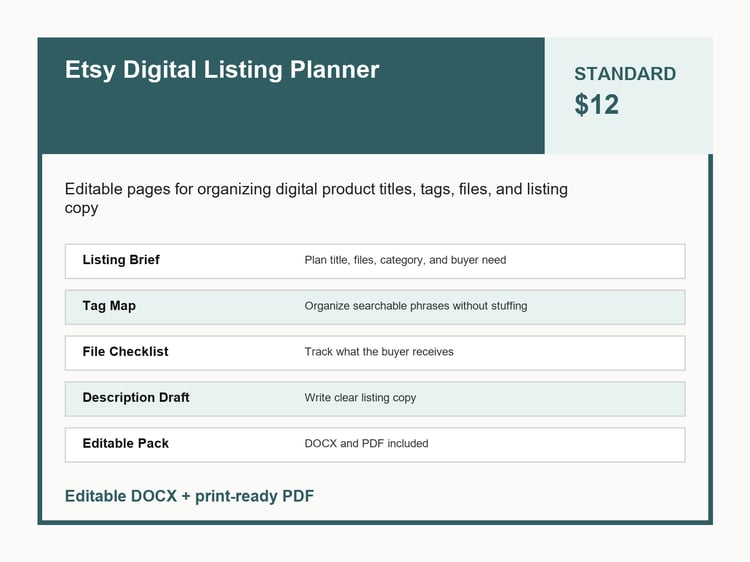750x562 pixels.
Task: Select 'Track what the buyer receives' text
Action: tap(379, 352)
